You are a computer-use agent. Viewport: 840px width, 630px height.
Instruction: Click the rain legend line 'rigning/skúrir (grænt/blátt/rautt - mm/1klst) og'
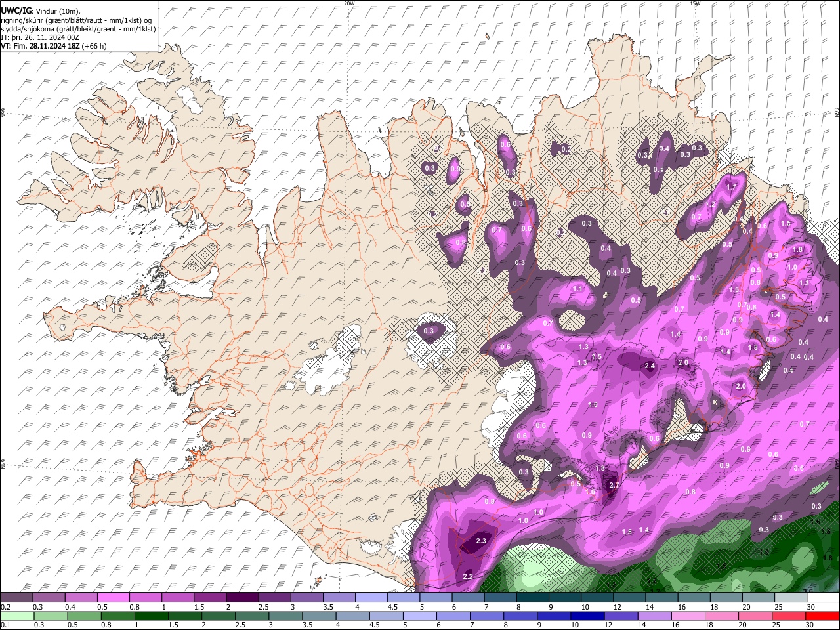pyautogui.click(x=76, y=20)
